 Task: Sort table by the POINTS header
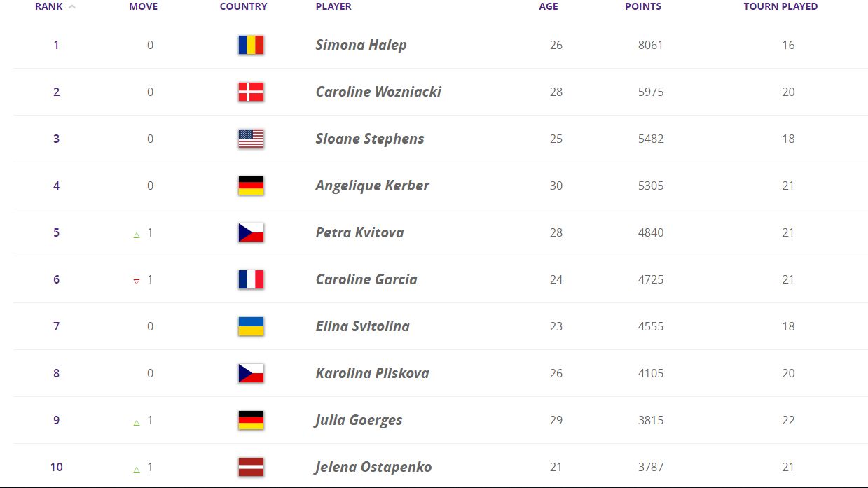[642, 7]
